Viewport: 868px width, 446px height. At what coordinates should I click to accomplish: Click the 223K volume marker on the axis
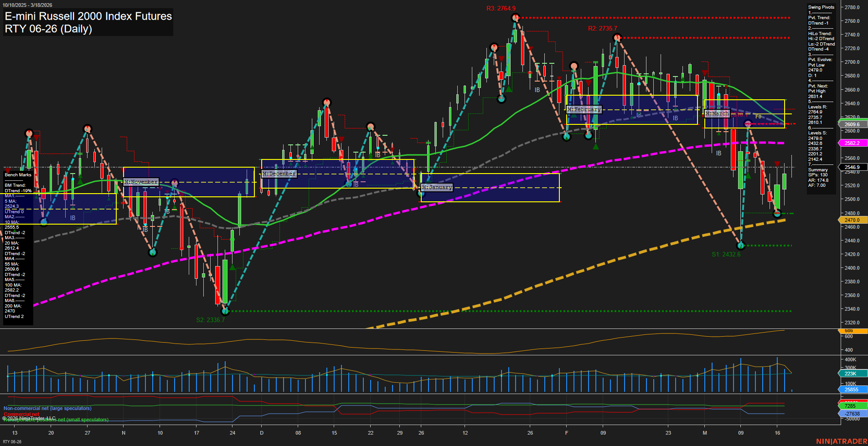[x=851, y=373]
